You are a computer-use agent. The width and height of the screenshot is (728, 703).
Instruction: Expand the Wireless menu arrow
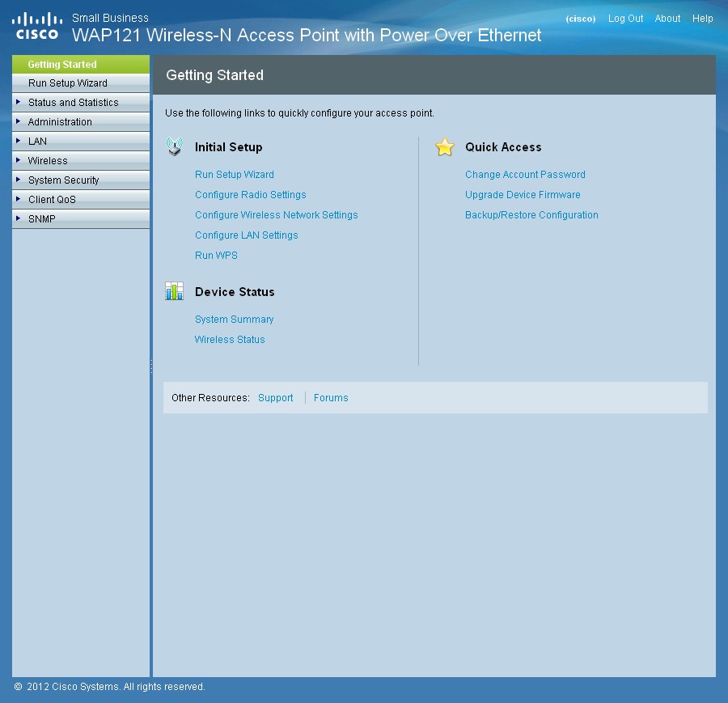[18, 160]
